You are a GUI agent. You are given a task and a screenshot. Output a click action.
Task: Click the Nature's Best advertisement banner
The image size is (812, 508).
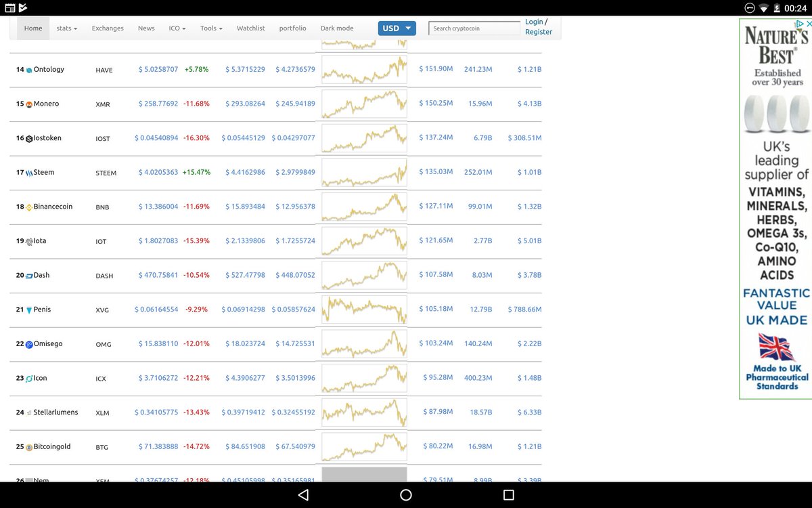point(775,209)
